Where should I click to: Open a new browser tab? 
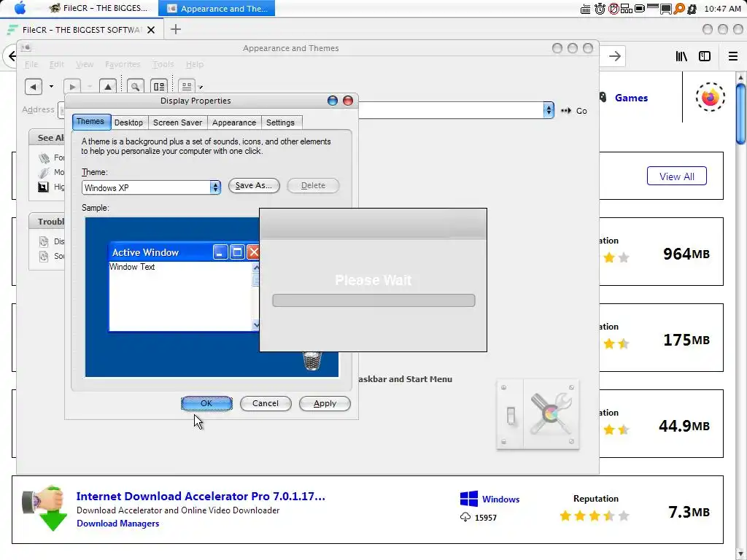(x=176, y=29)
